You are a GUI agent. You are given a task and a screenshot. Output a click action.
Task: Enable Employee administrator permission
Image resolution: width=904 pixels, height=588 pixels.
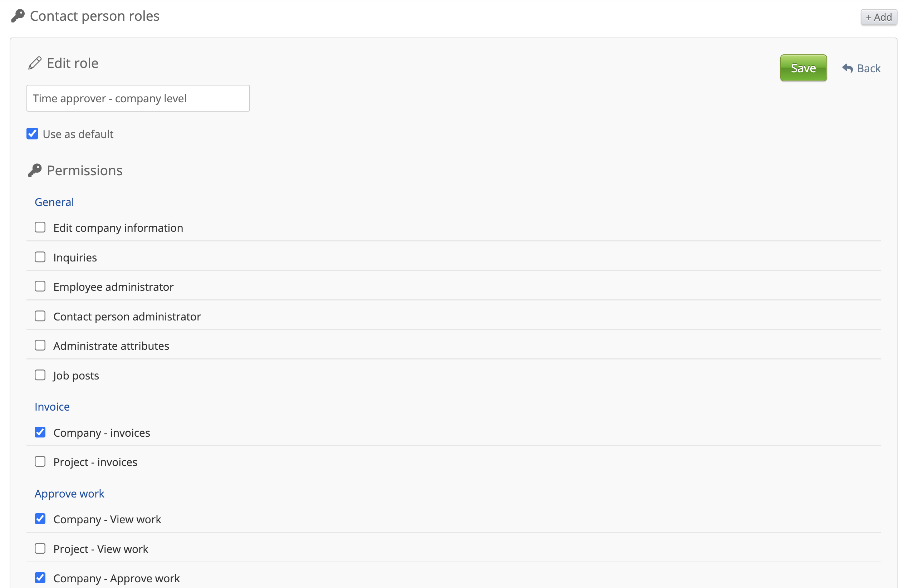tap(40, 286)
